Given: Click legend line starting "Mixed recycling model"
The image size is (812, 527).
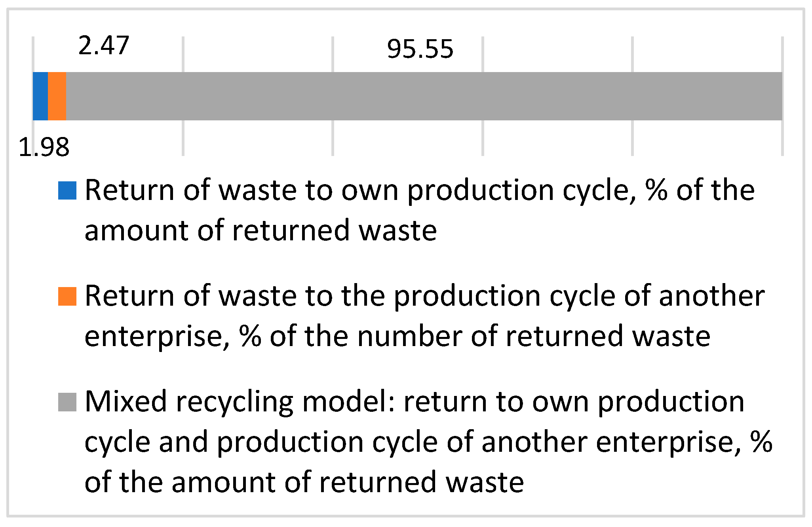Looking at the screenshot, I should [x=415, y=402].
